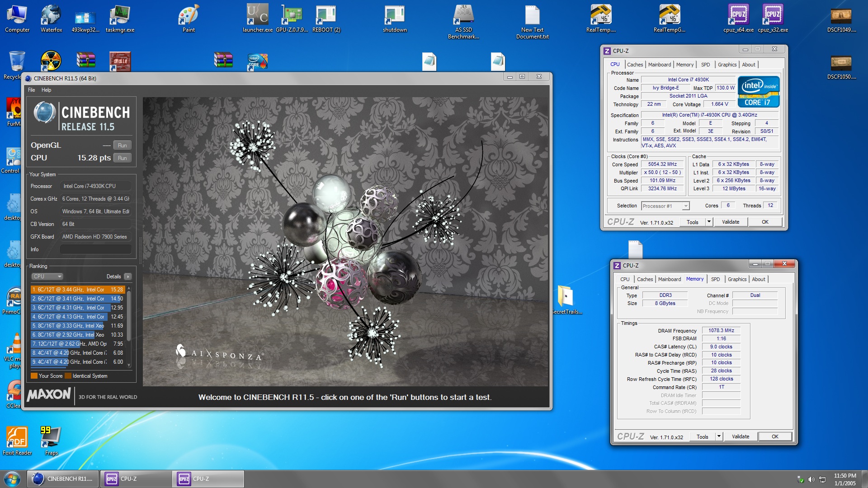
Task: Open the Computer desktop icon
Action: click(17, 19)
